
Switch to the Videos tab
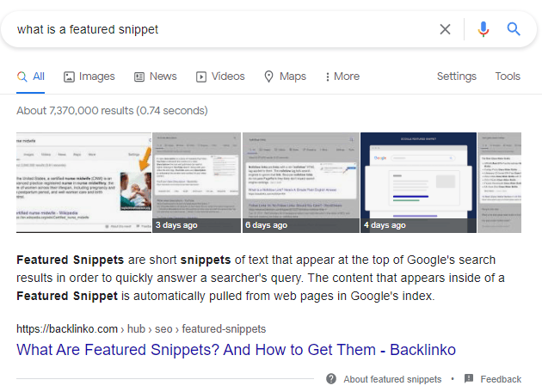(x=220, y=77)
